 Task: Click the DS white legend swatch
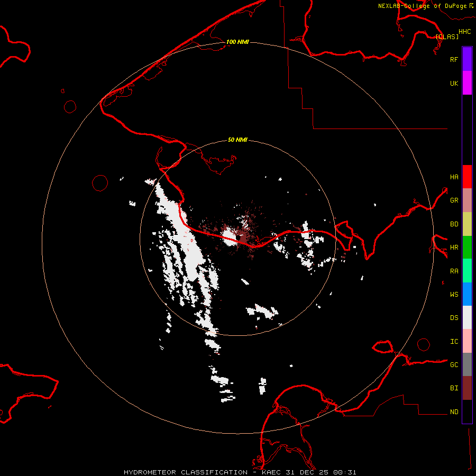click(x=467, y=317)
